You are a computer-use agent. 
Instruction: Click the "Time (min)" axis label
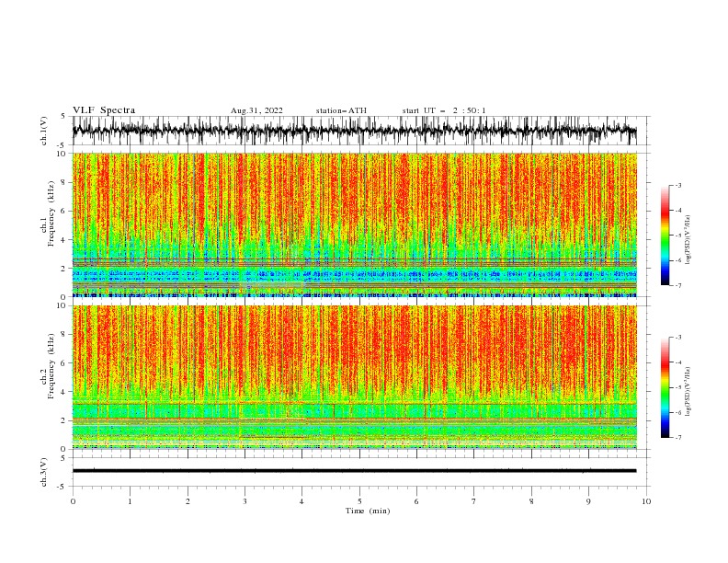point(368,511)
